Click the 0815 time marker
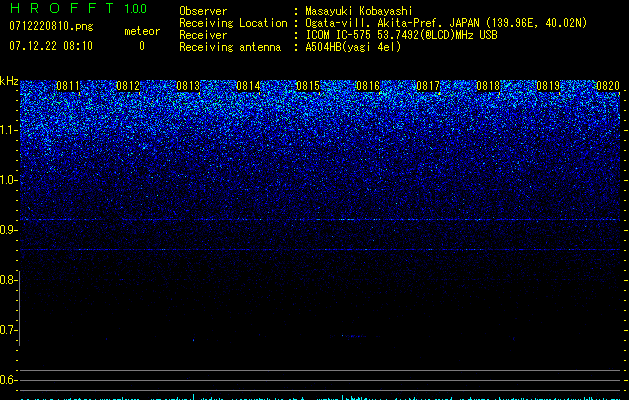Viewport: 629px width, 400px height. click(308, 86)
